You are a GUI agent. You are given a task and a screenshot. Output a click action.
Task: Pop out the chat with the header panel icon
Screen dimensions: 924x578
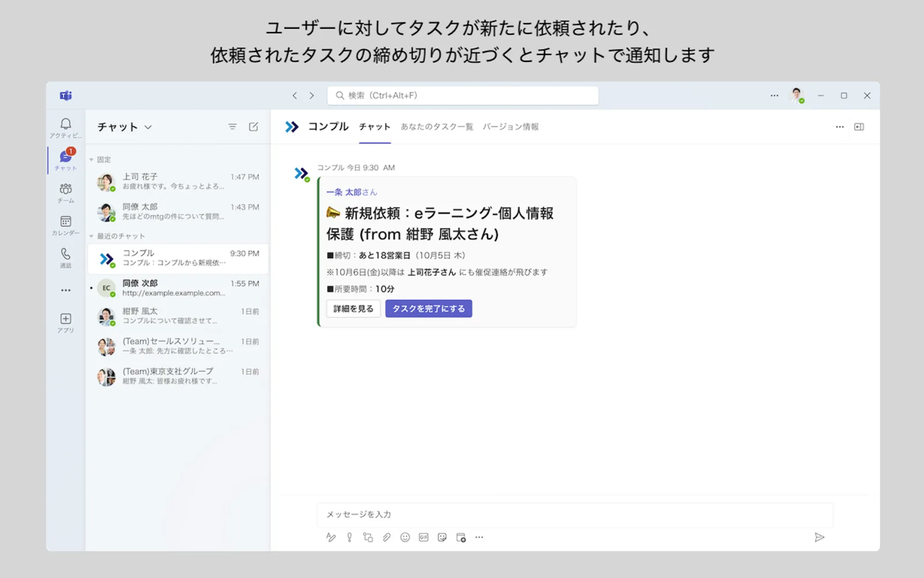[x=859, y=127]
